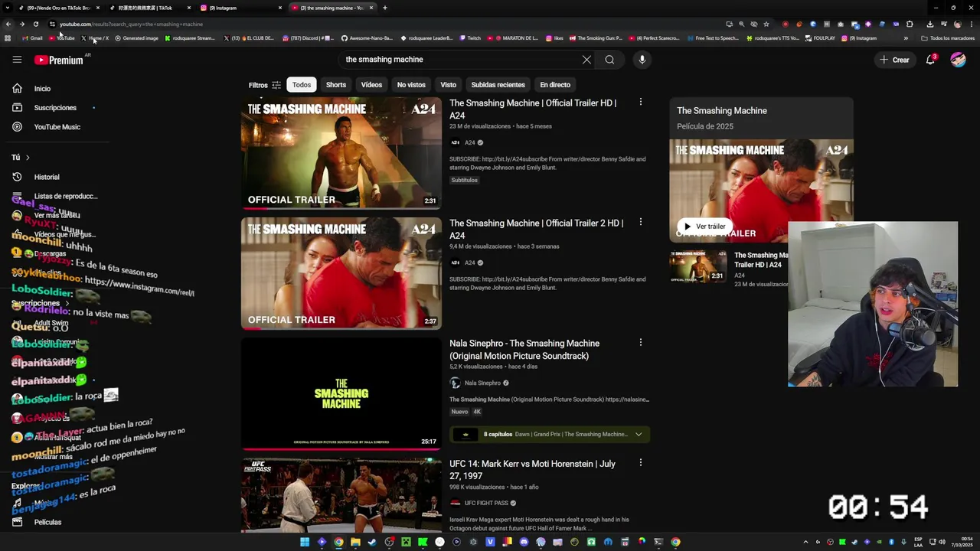Go to YouTube Premium home logo
Image resolution: width=980 pixels, height=551 pixels.
(58, 60)
